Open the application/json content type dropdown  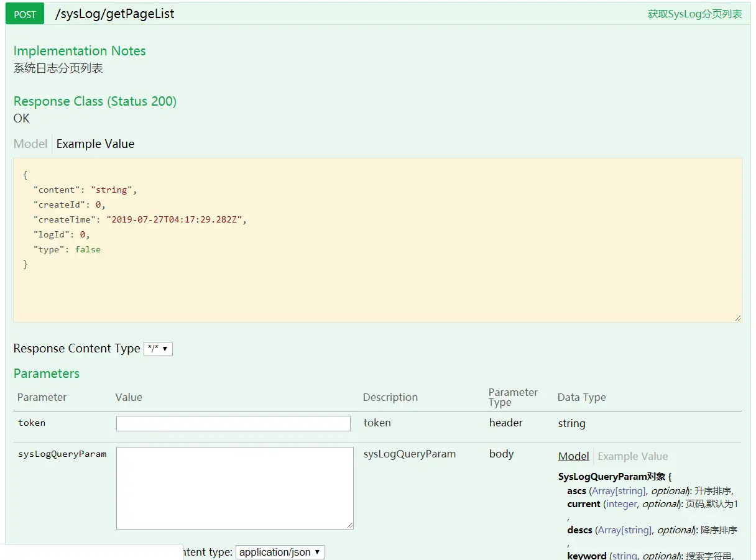pos(280,552)
